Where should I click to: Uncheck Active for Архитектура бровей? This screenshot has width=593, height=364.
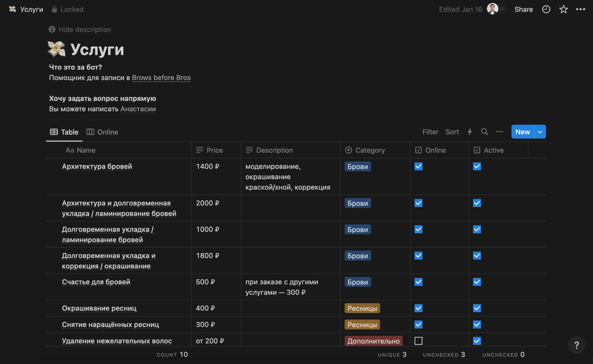(x=477, y=167)
